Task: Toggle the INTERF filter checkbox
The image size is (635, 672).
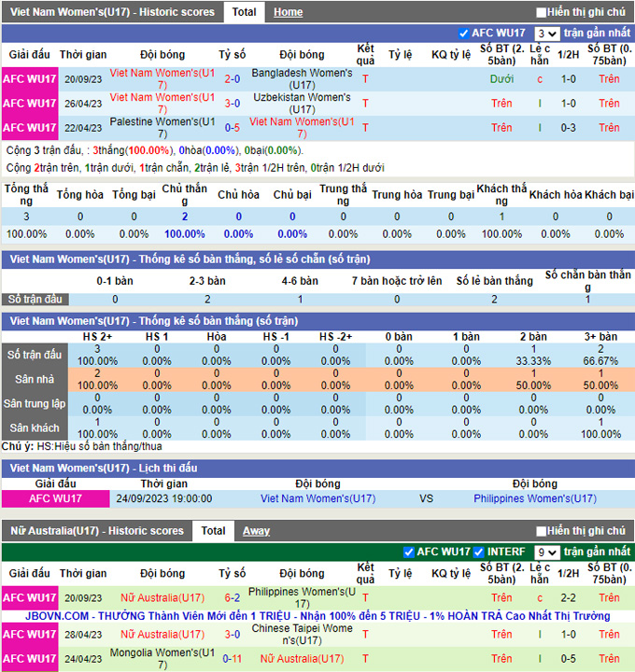Action: coord(479,553)
